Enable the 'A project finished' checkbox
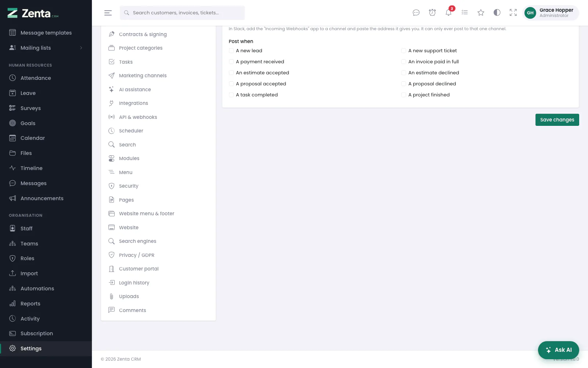Viewport: 588px width, 368px height. [404, 95]
